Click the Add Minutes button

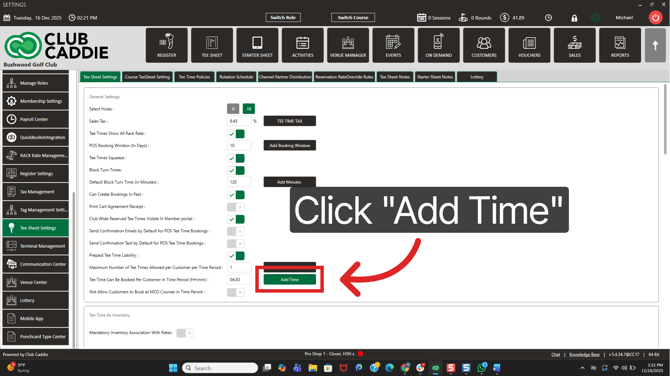290,182
